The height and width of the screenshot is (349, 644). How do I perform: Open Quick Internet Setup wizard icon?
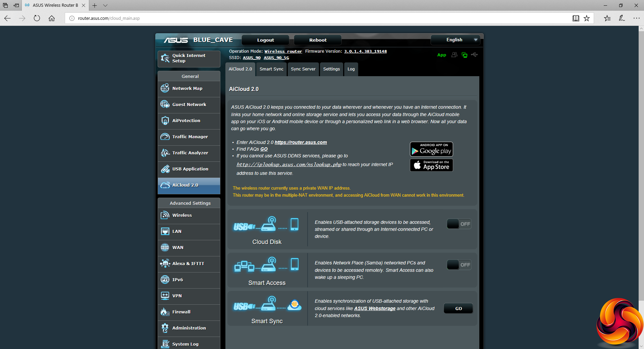click(x=165, y=58)
